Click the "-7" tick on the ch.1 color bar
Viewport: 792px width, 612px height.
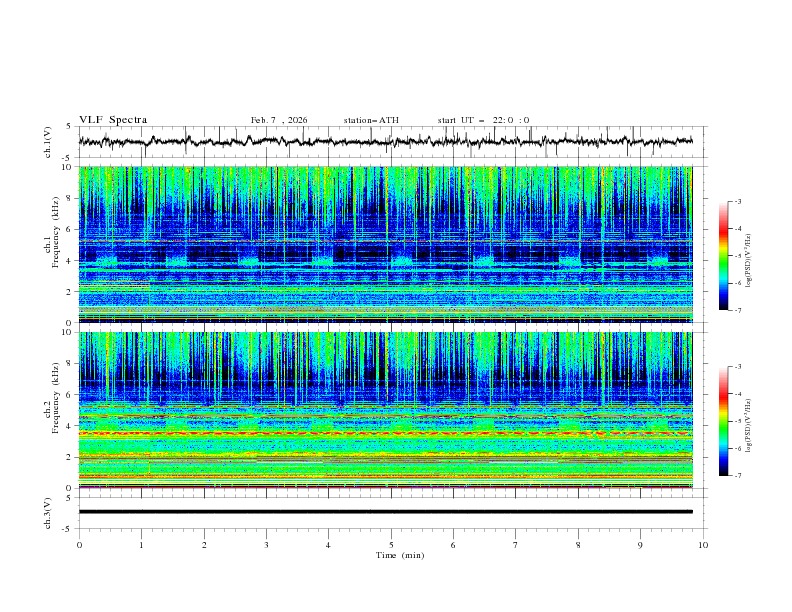pos(738,310)
